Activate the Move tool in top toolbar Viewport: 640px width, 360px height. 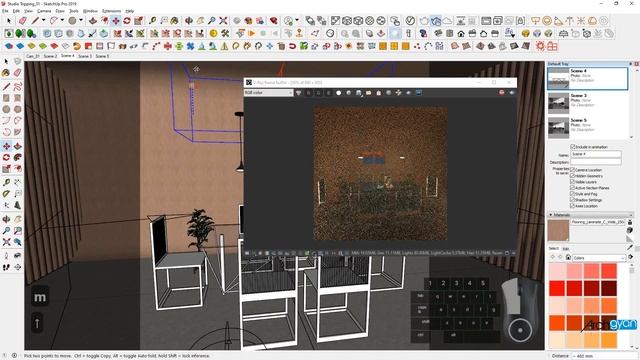116,20
